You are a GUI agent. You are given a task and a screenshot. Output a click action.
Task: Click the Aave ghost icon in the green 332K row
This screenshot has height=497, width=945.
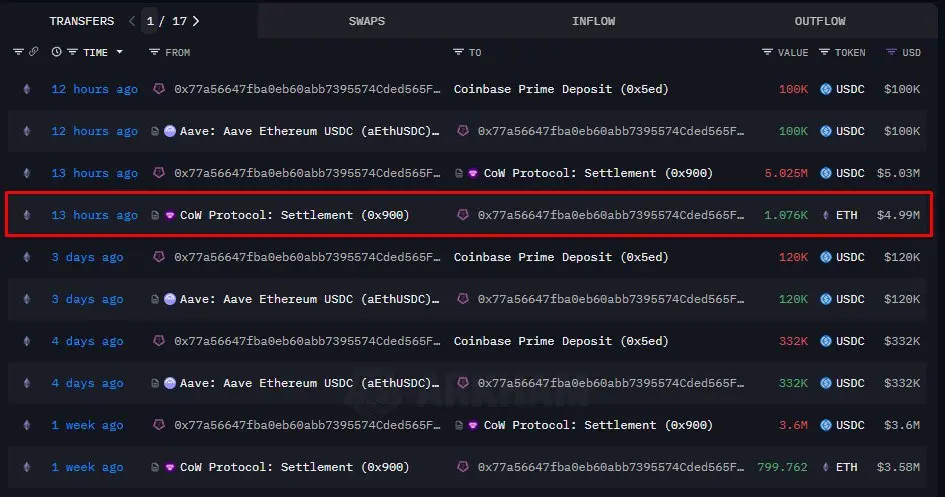[170, 383]
